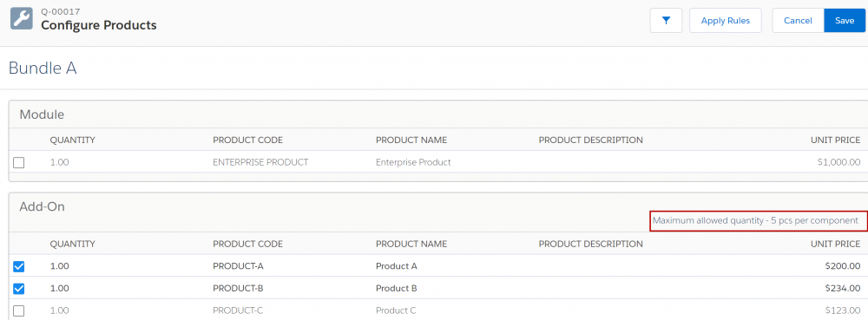This screenshot has width=868, height=320.
Task: Click the Module UNIT PRICE column header
Action: 835,140
